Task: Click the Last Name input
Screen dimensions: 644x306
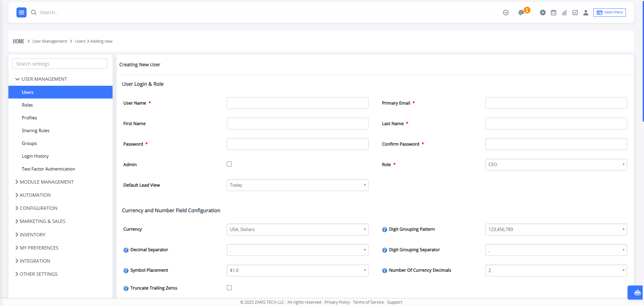Action: 556,123
